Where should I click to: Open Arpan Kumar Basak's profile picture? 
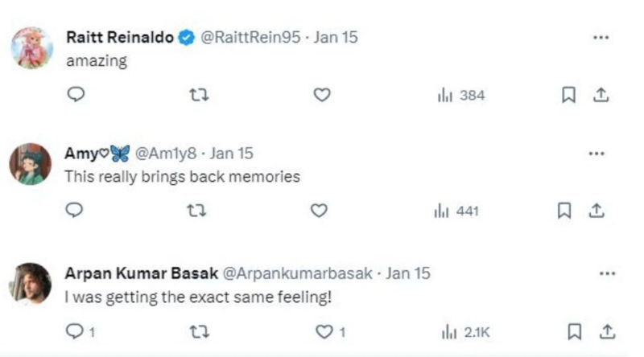point(31,284)
